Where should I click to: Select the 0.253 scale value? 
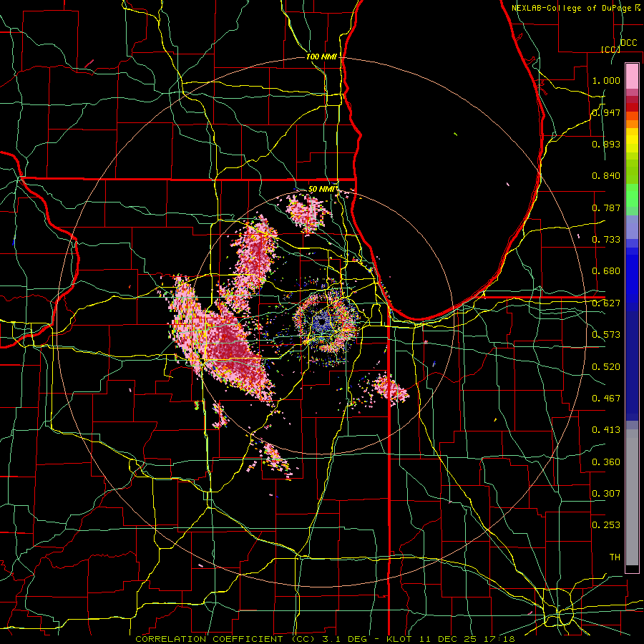click(x=606, y=525)
